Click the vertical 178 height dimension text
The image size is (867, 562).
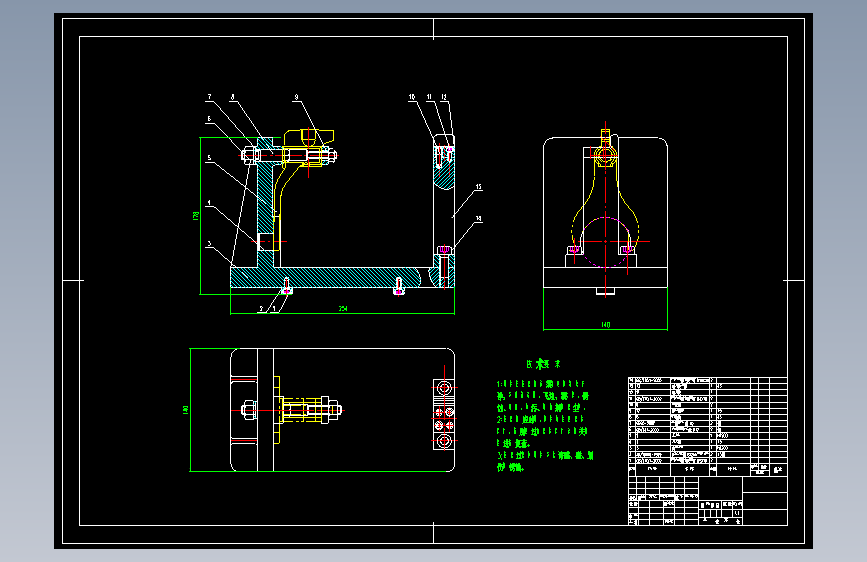(196, 216)
